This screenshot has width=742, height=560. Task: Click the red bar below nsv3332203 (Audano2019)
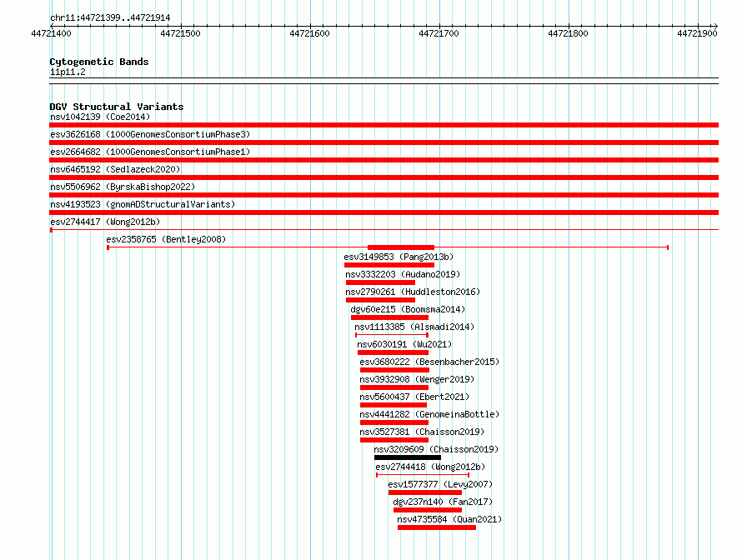point(380,282)
